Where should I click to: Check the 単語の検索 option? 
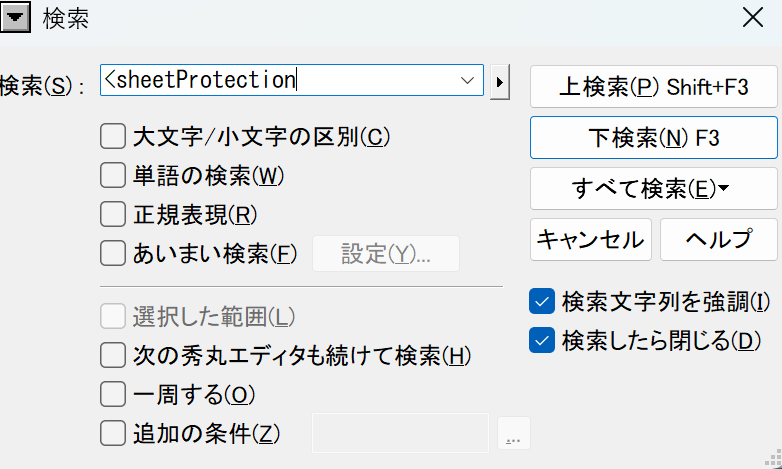(113, 176)
